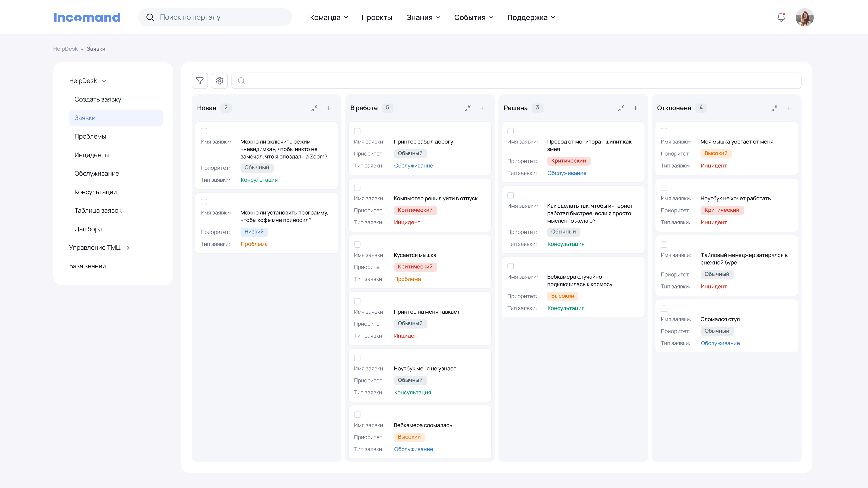Tick the Кусается мышка ticket checkbox

click(357, 244)
